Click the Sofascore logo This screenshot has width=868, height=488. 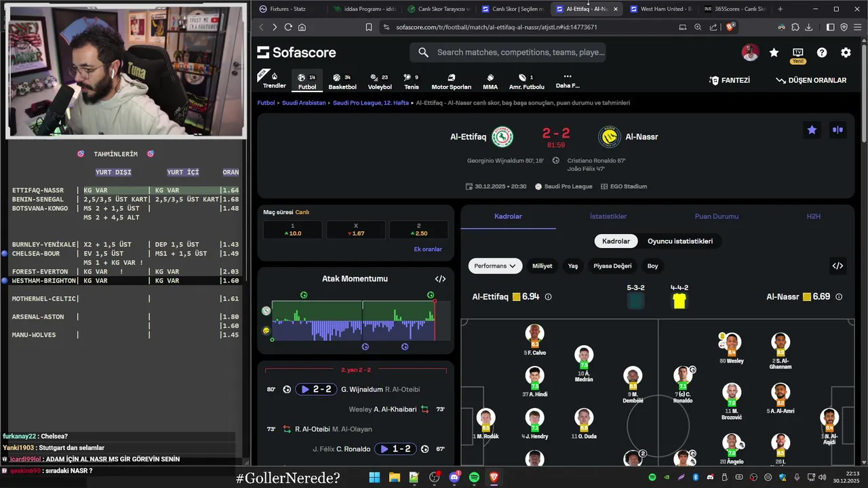(x=296, y=52)
